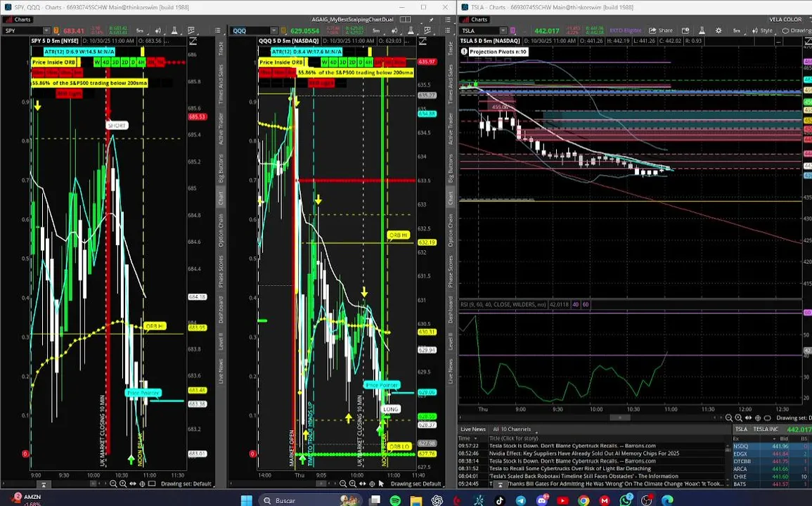Expand the SPY symbol selector arrow

[46, 30]
